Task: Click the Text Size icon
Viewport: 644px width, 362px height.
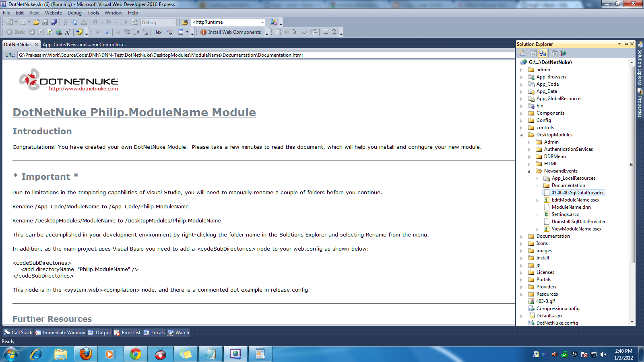Action: tap(68, 32)
